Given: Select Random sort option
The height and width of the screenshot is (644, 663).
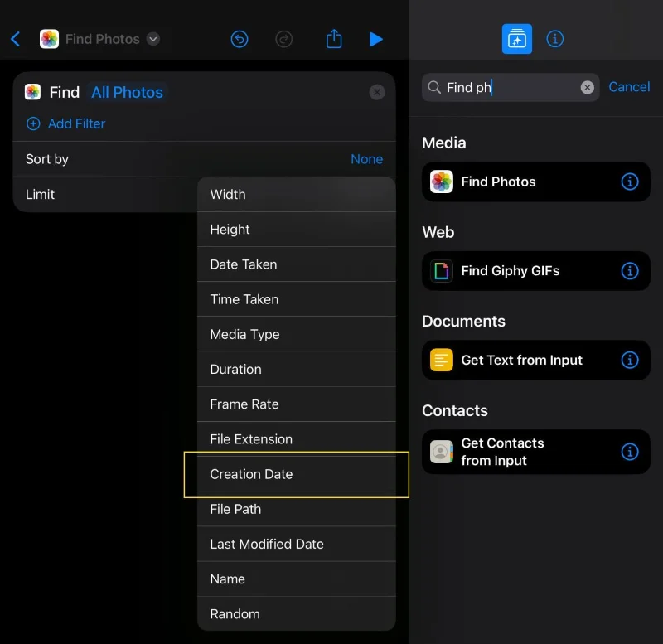Looking at the screenshot, I should tap(297, 614).
